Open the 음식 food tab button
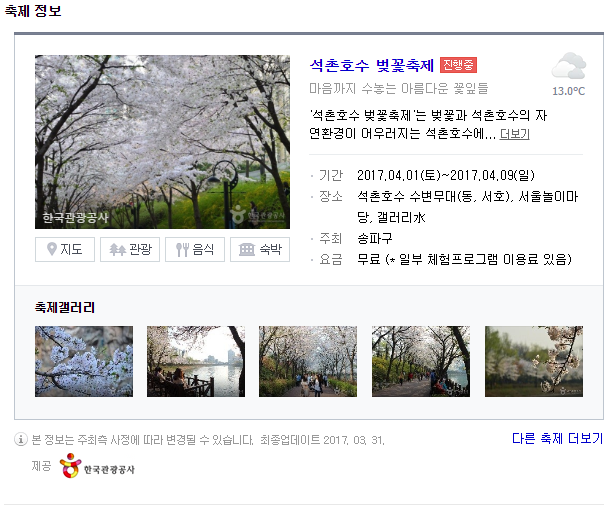This screenshot has height=506, width=611. 195,249
